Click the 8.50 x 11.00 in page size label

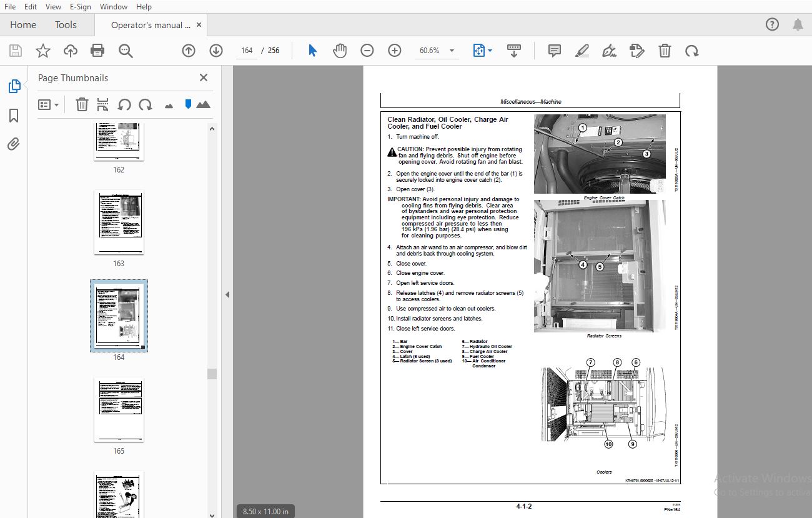265,511
